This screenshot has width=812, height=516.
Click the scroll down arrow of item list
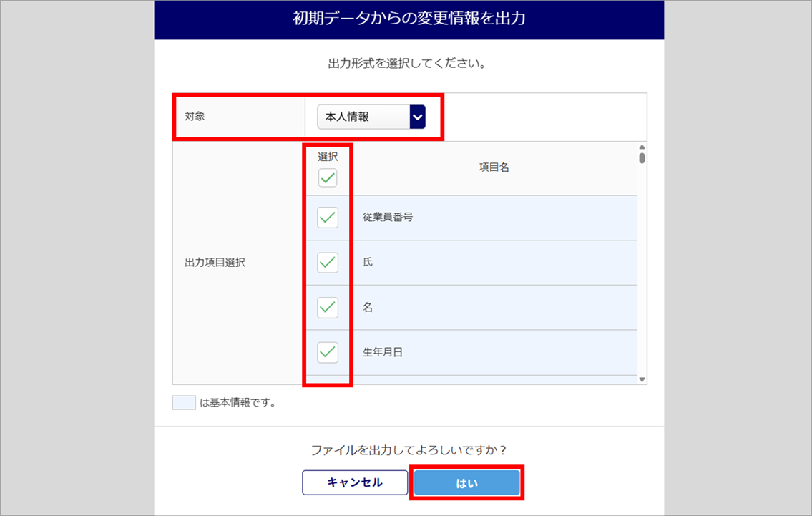coord(642,379)
